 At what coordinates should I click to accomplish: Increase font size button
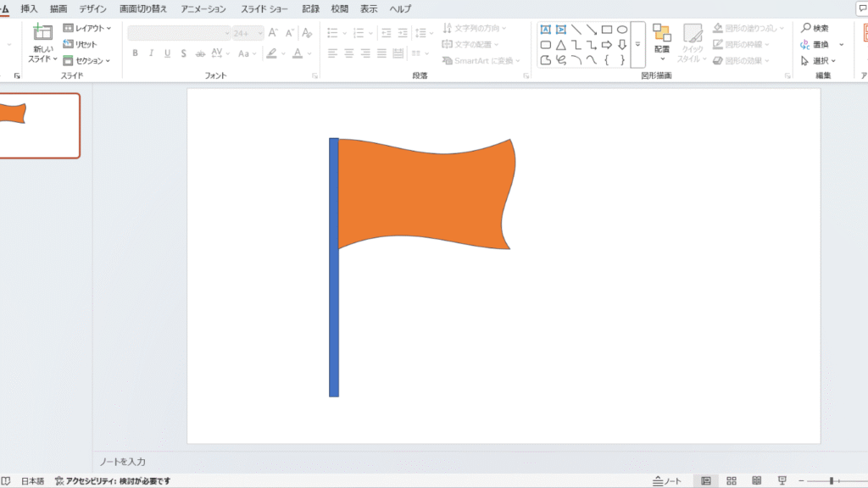pyautogui.click(x=273, y=33)
